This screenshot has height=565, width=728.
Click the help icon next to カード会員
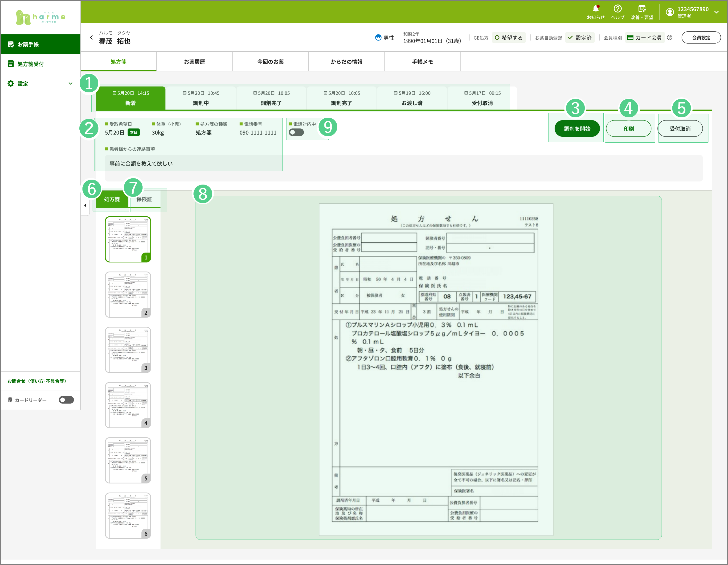click(x=669, y=38)
